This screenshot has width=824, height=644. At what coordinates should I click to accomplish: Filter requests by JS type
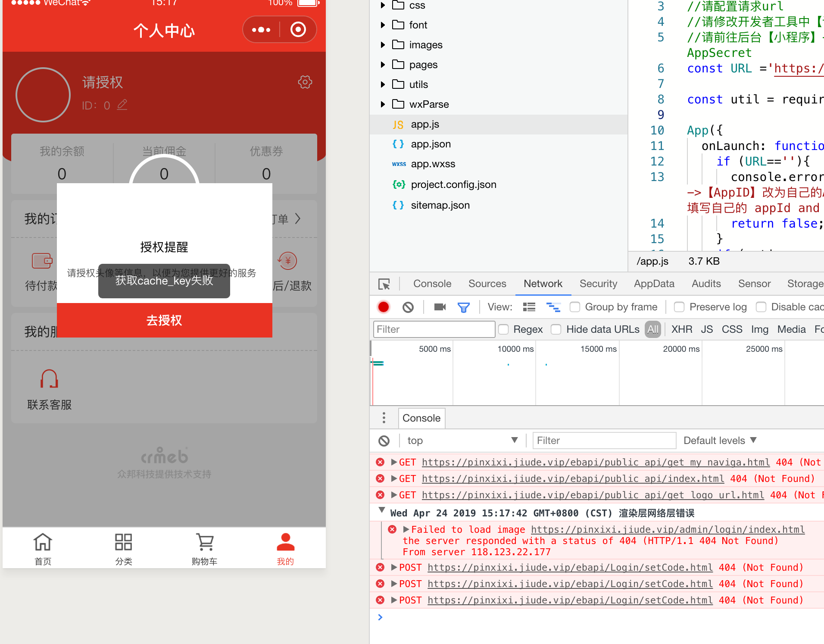pos(707,329)
